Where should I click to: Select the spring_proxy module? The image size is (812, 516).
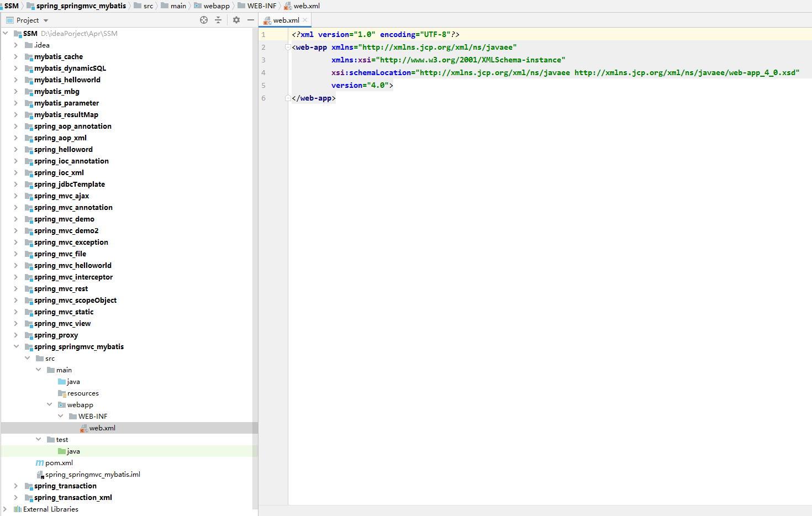[x=56, y=335]
